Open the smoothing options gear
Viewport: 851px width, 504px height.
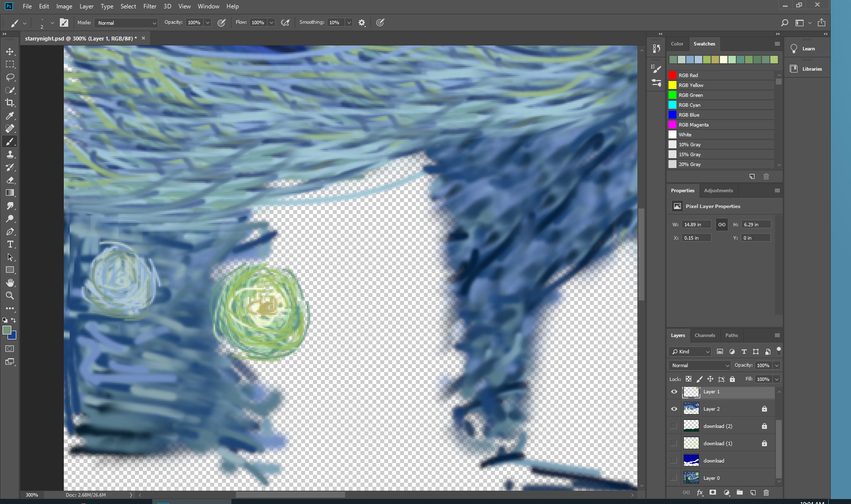362,23
